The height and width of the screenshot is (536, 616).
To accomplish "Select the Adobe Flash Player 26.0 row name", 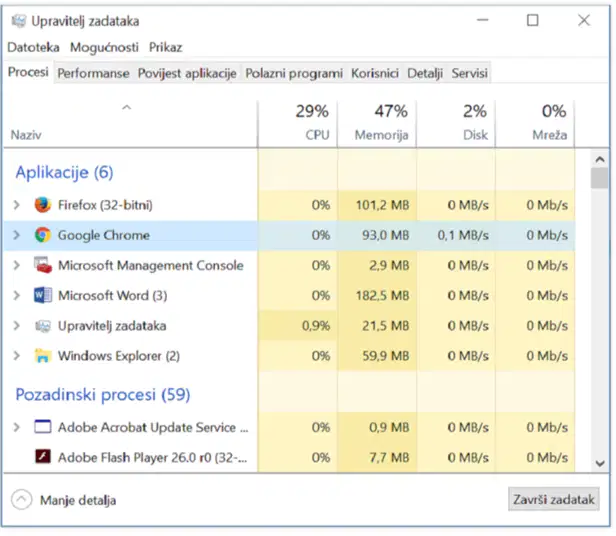I will pos(152,457).
